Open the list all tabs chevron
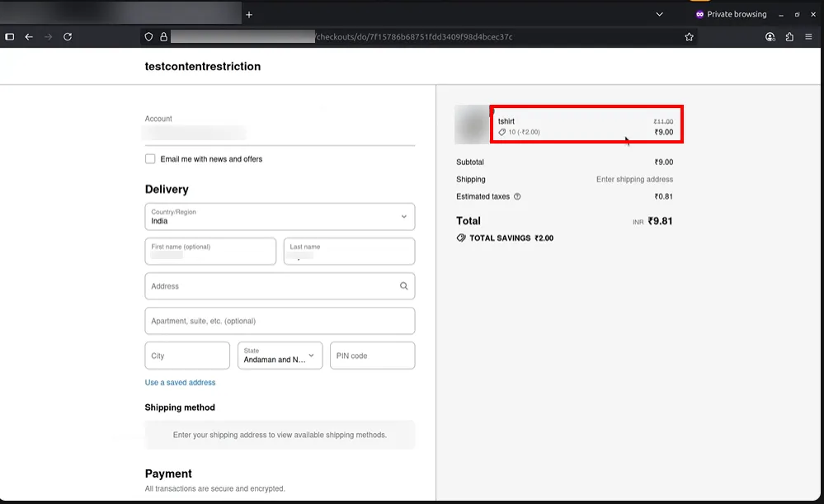 coord(659,15)
